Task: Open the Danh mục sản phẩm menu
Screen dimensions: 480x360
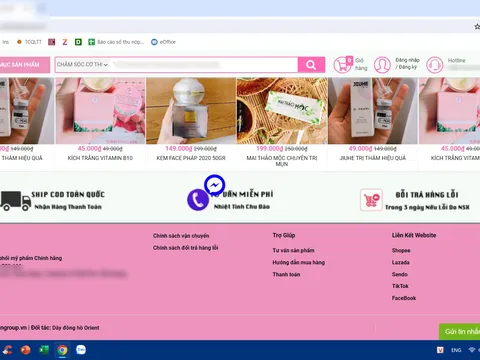Action: click(25, 65)
